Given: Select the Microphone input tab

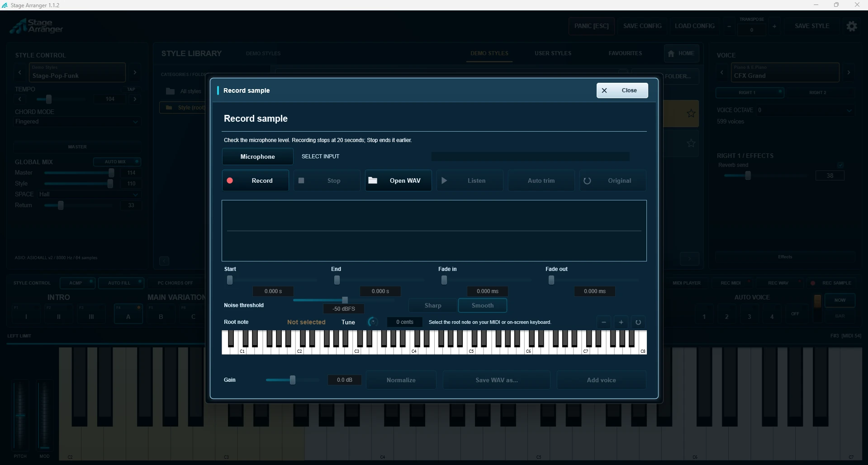Looking at the screenshot, I should coord(257,157).
